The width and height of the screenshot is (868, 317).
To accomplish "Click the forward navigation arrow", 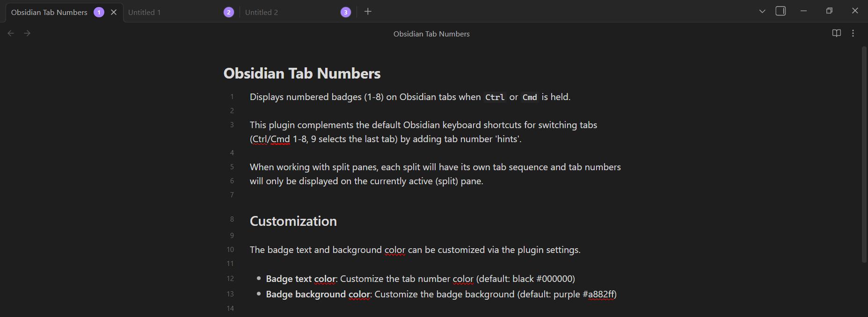I will (x=27, y=33).
